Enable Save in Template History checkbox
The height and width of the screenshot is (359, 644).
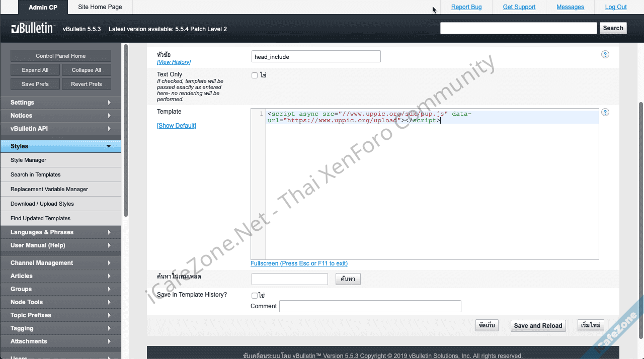click(x=255, y=296)
